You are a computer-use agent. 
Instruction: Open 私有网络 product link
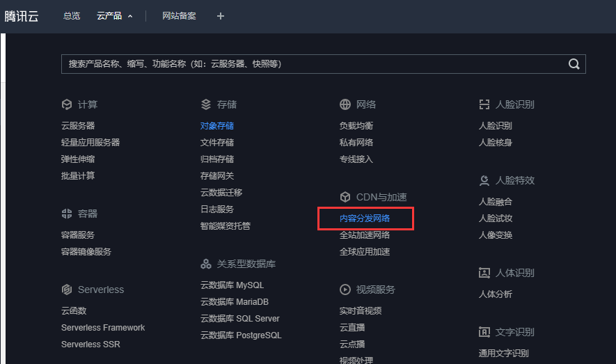click(x=356, y=143)
